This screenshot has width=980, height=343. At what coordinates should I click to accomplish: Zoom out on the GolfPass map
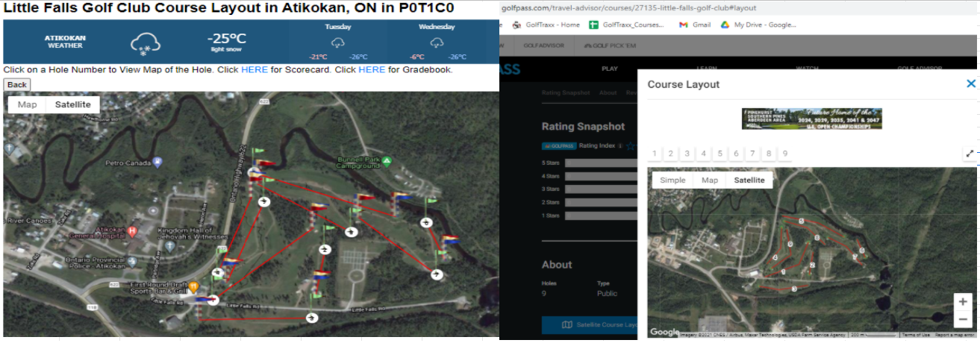(963, 319)
